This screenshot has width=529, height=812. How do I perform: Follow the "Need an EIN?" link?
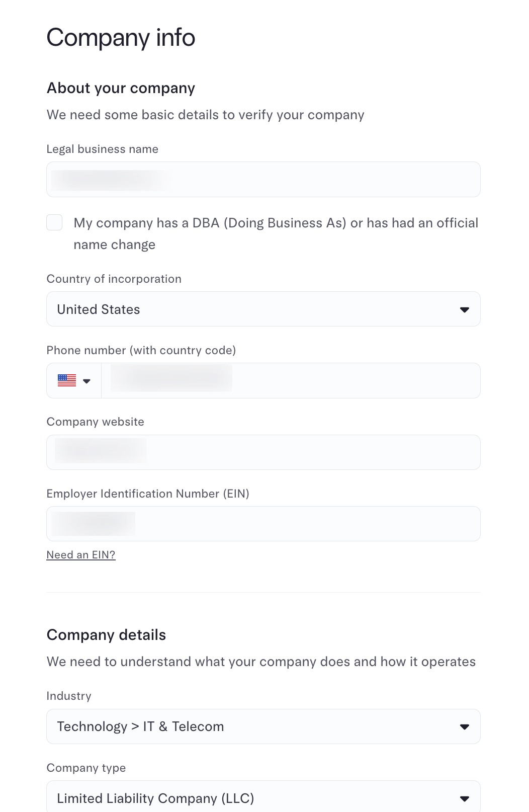81,554
